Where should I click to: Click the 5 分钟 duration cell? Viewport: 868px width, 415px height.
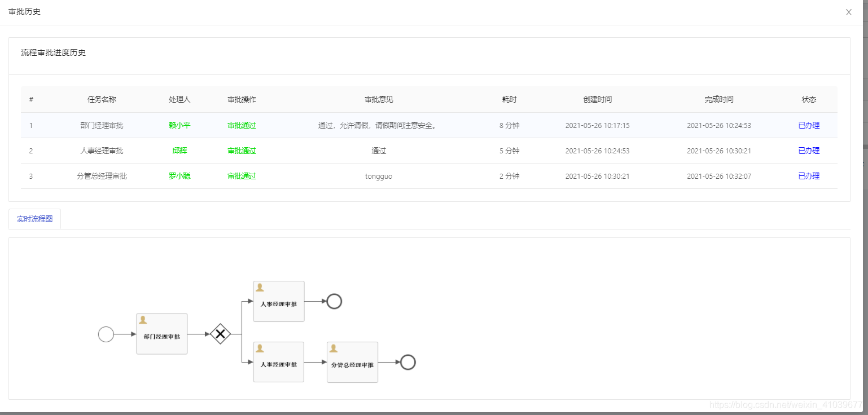pyautogui.click(x=509, y=151)
